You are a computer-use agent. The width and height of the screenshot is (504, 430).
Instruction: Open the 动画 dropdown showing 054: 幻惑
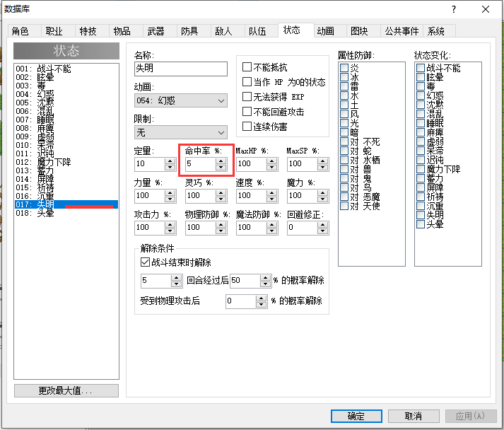[x=181, y=100]
